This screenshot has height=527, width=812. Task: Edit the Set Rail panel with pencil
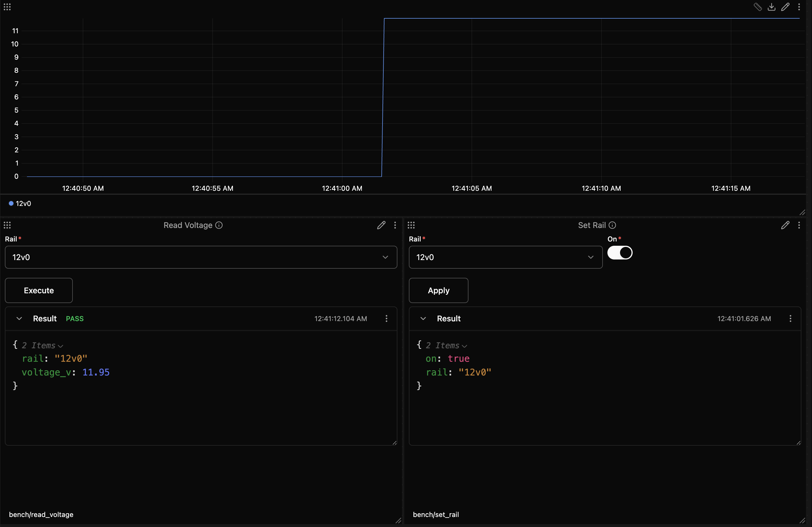785,225
